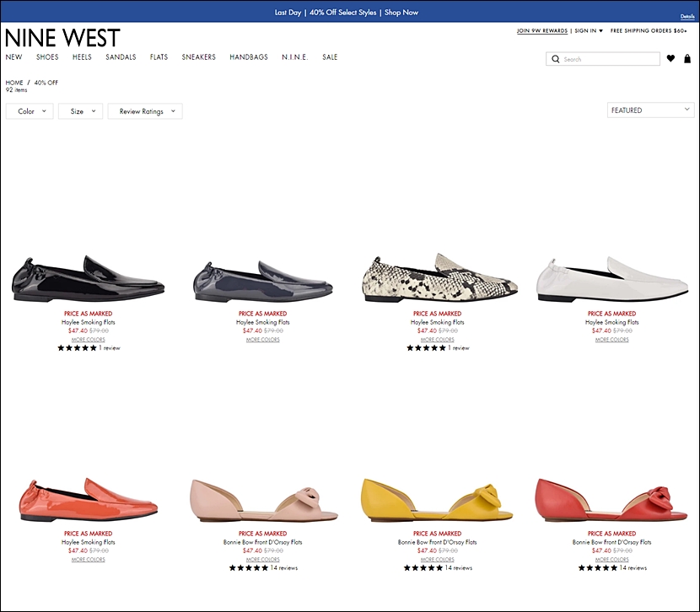700x612 pixels.
Task: Click More Colors under pink Bonnie flat
Action: tap(263, 560)
